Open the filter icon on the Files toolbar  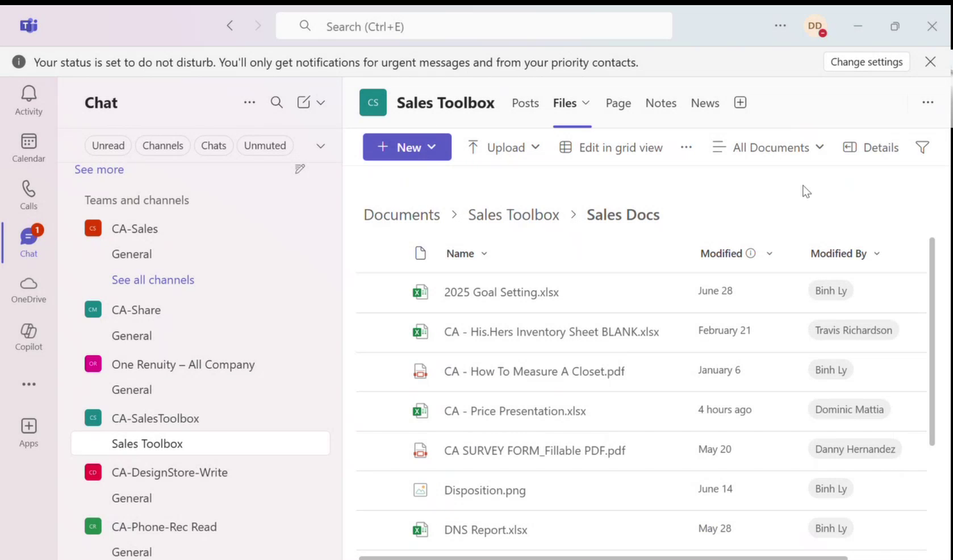[x=921, y=147]
